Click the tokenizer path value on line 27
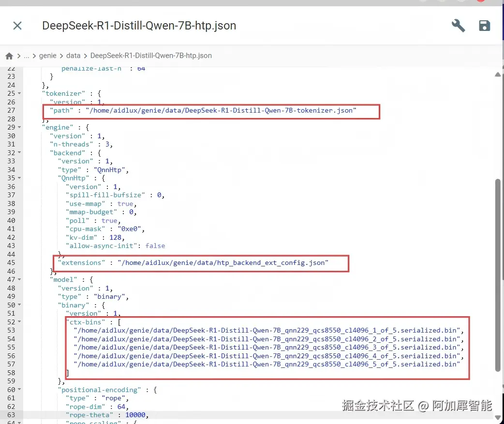 pyautogui.click(x=221, y=111)
